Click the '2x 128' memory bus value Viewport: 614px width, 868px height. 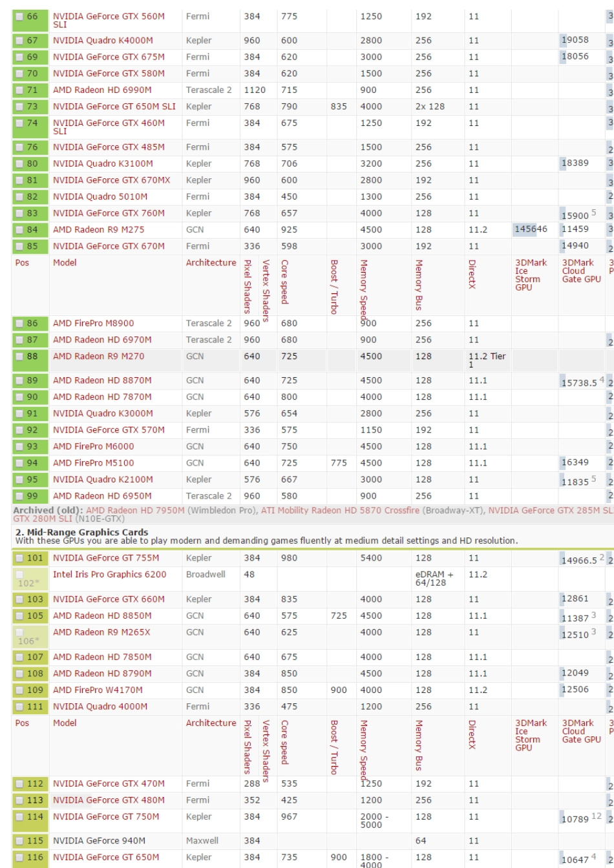[430, 107]
